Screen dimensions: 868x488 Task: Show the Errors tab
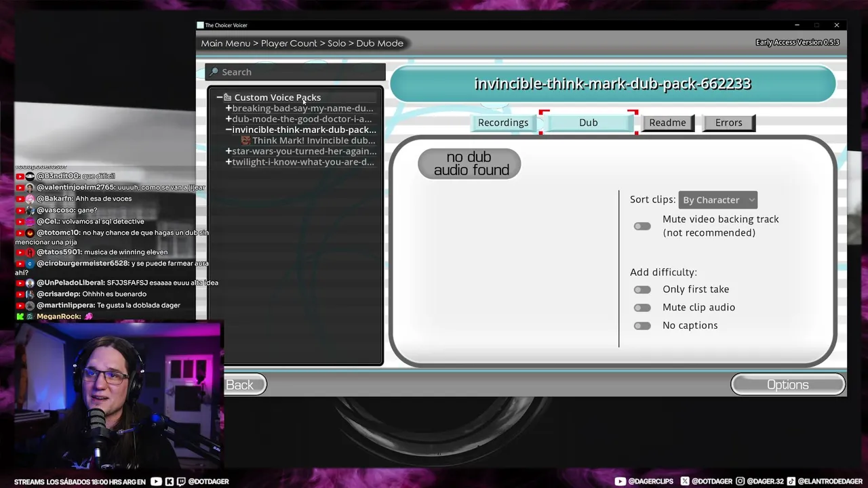[728, 123]
